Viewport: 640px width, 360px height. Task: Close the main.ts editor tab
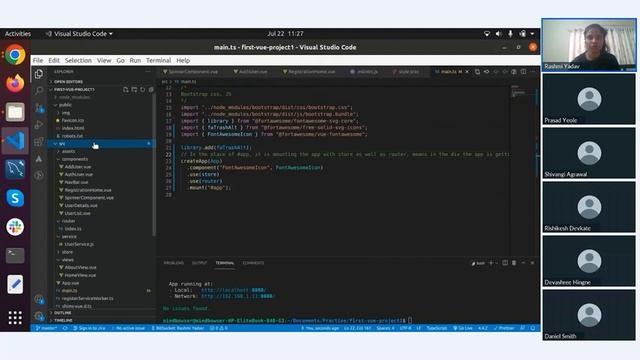click(x=467, y=72)
